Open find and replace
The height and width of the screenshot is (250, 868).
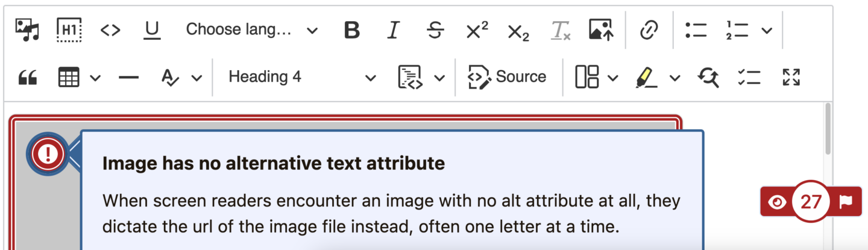[x=708, y=77]
